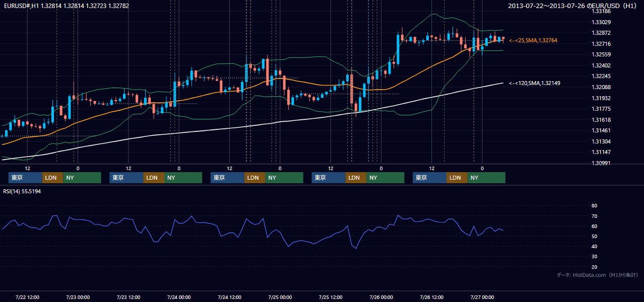Screen dimensions: 644x302
Task: Click the rightmost 東京 session block
Action: click(429, 178)
